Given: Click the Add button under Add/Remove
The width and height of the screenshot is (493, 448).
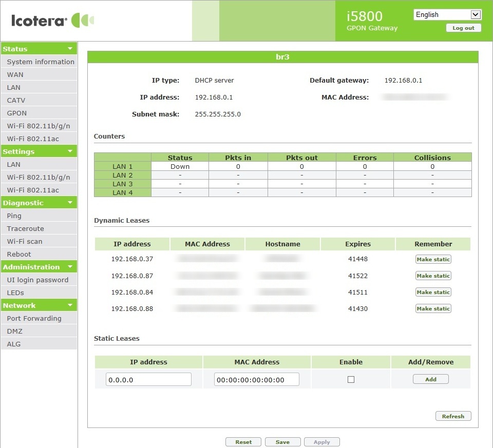Looking at the screenshot, I should coord(430,379).
